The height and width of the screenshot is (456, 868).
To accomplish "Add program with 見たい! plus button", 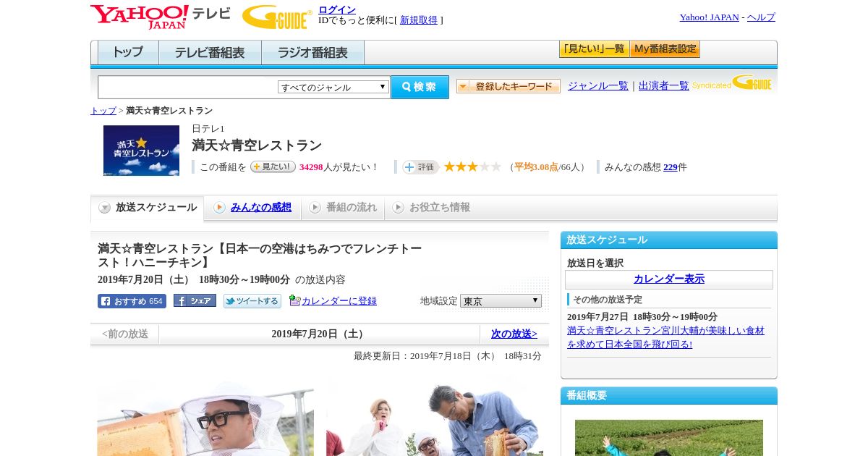I will [x=273, y=166].
